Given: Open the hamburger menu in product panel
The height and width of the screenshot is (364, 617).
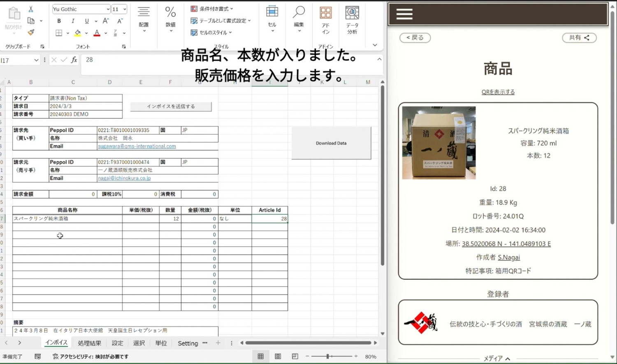Looking at the screenshot, I should pyautogui.click(x=404, y=14).
